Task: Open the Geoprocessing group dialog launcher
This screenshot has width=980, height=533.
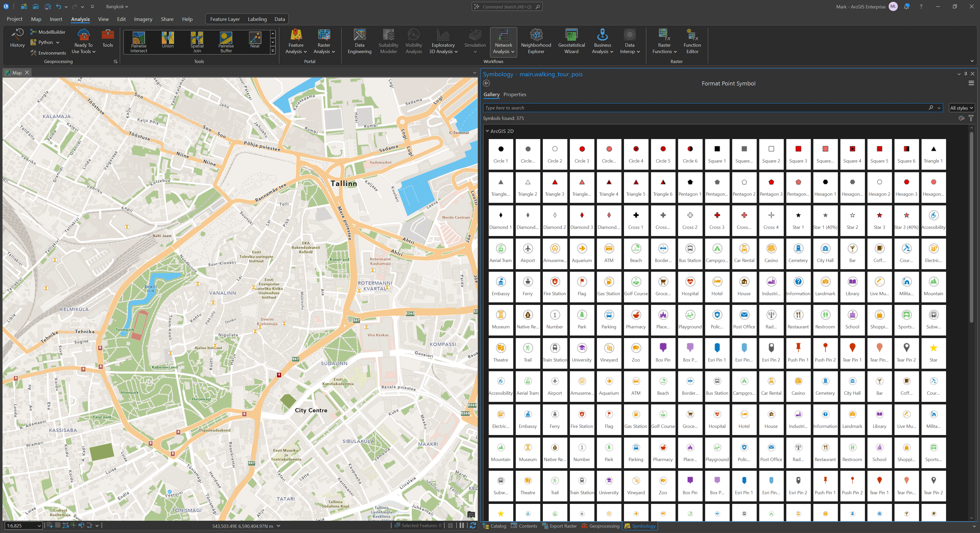Action: (116, 62)
